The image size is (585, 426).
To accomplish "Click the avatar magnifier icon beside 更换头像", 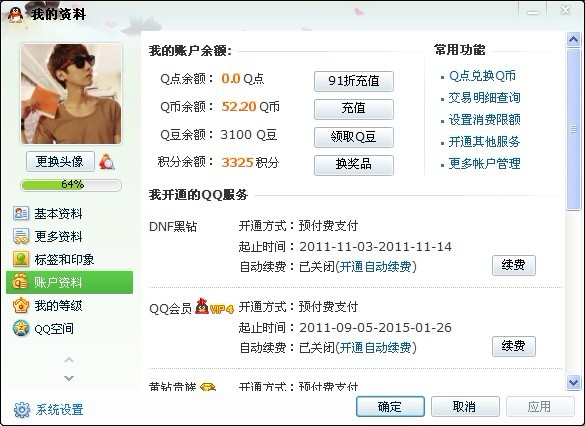I will (x=107, y=162).
